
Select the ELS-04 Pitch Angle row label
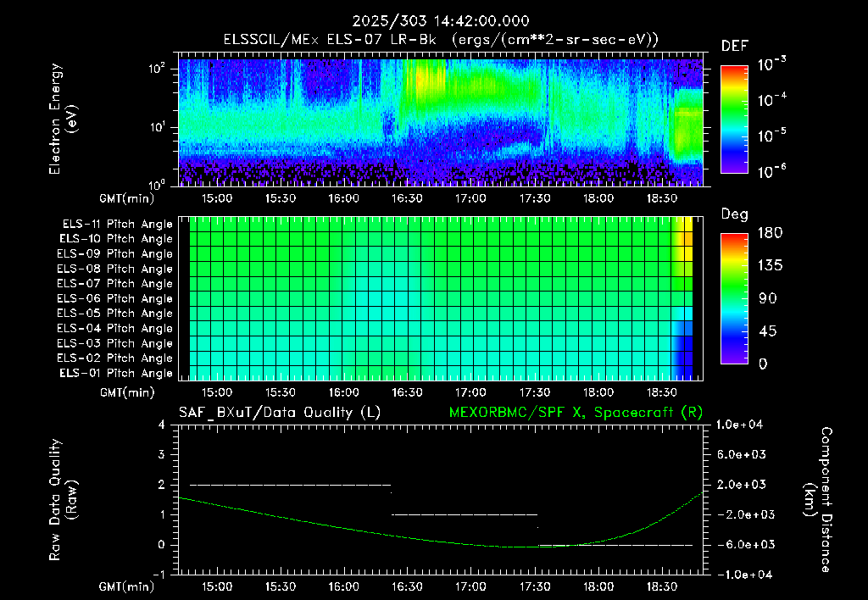(115, 328)
